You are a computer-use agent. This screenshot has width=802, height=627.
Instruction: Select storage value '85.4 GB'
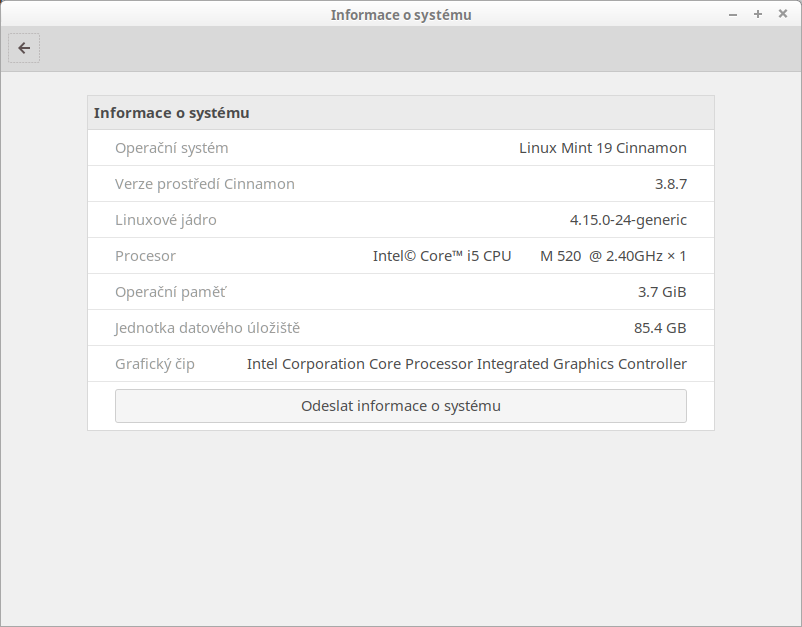coord(660,328)
